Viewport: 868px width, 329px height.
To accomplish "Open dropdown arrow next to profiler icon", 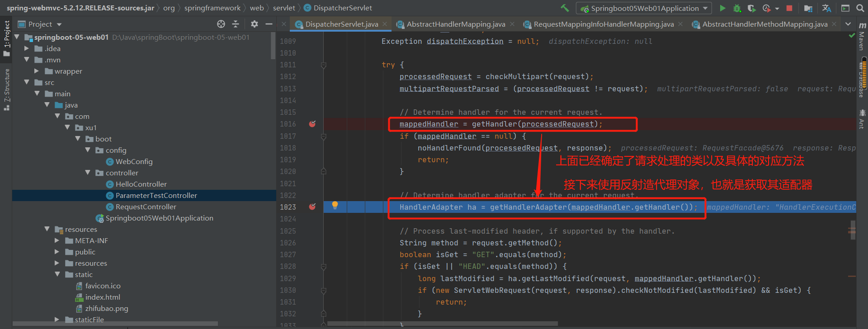I will coord(777,8).
